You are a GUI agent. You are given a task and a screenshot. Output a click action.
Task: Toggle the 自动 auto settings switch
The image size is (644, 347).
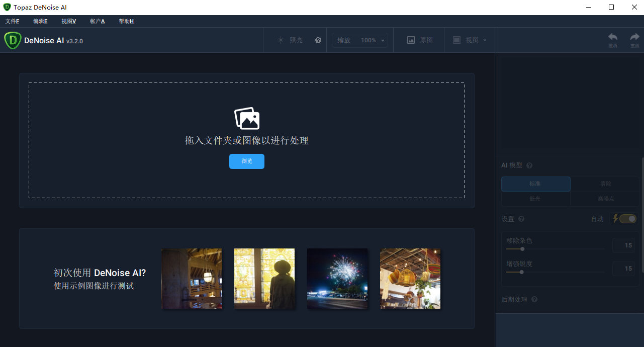[627, 219]
